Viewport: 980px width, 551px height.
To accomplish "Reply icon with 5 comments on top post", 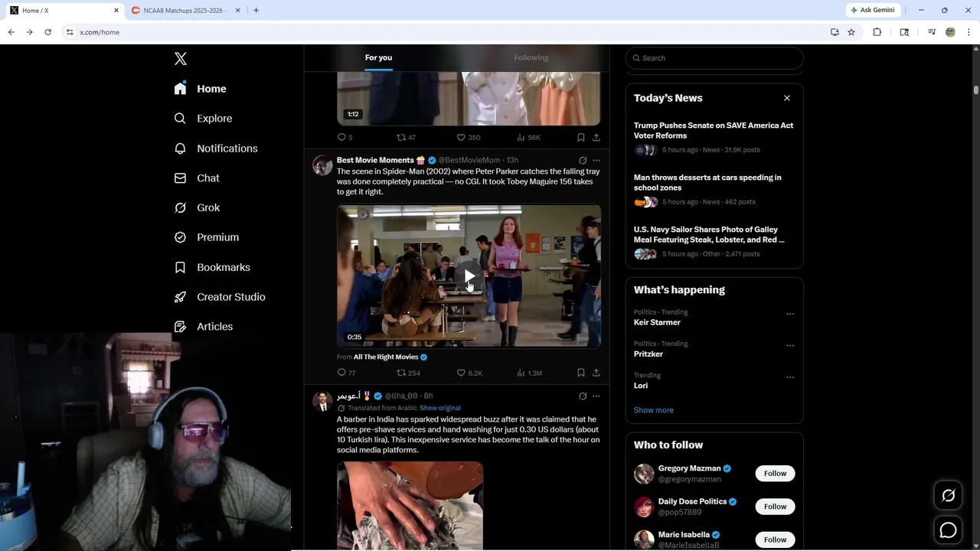I will coord(345,138).
